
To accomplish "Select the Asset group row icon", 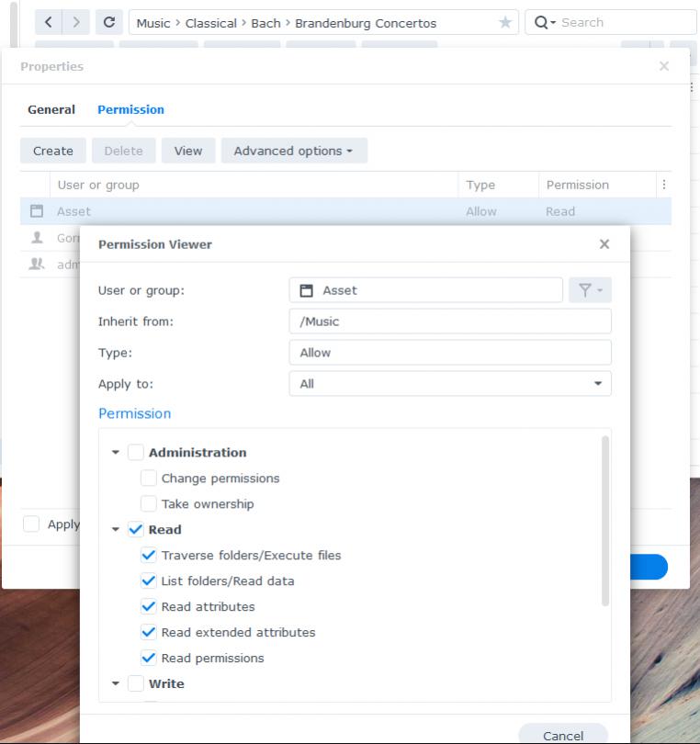I will [x=37, y=211].
